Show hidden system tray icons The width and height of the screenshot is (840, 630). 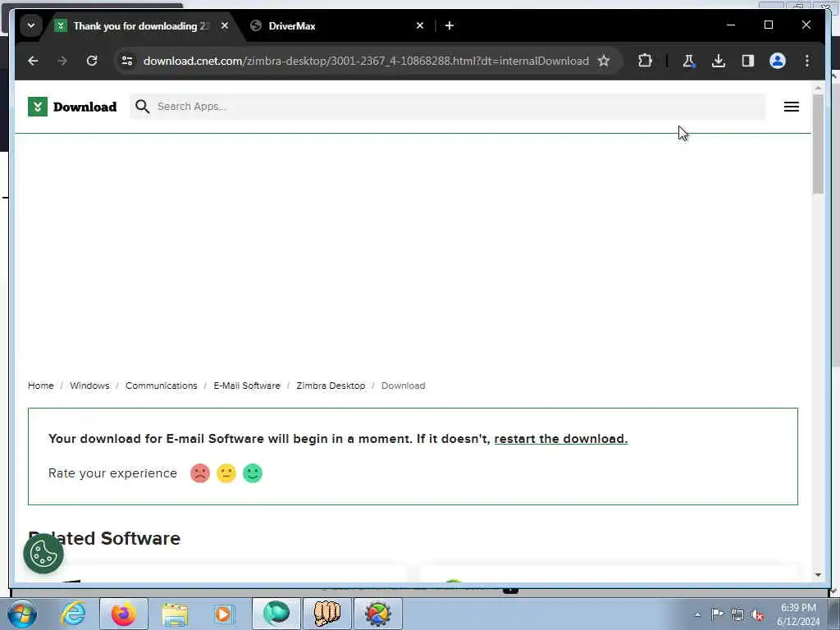[697, 614]
